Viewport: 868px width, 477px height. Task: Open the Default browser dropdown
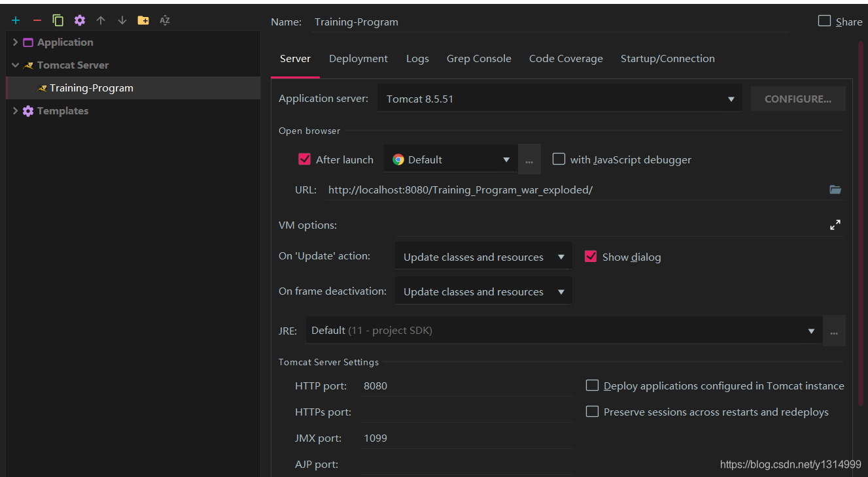coord(451,159)
